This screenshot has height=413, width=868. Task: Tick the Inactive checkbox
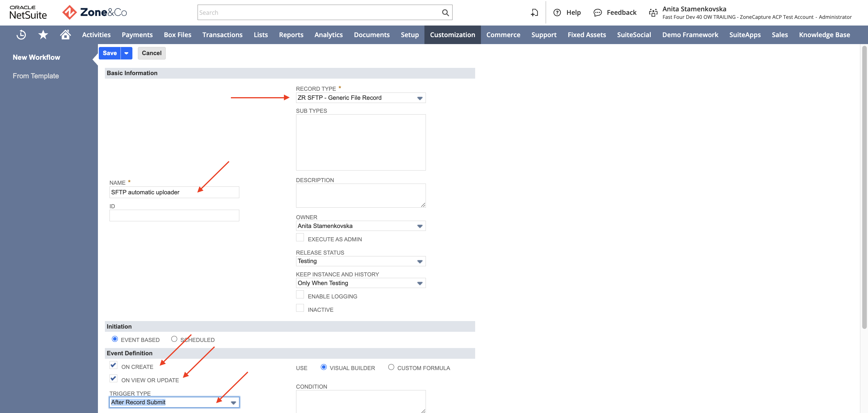[x=300, y=308]
